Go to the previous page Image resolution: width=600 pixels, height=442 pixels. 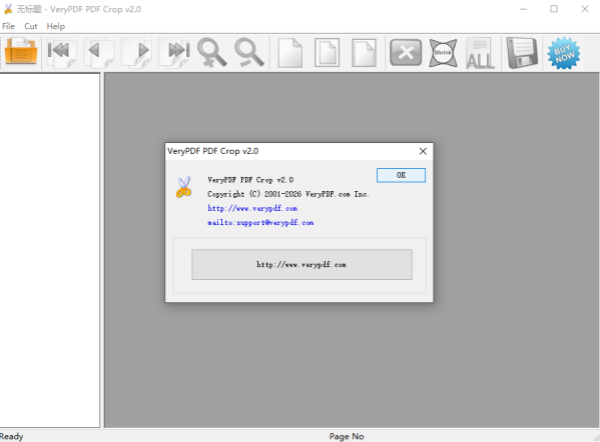[99, 52]
